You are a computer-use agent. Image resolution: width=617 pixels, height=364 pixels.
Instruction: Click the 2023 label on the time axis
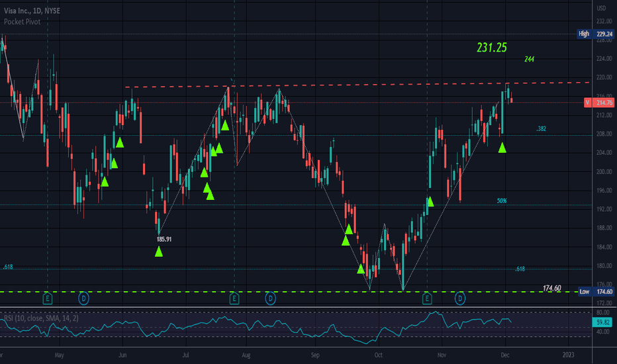click(x=568, y=355)
